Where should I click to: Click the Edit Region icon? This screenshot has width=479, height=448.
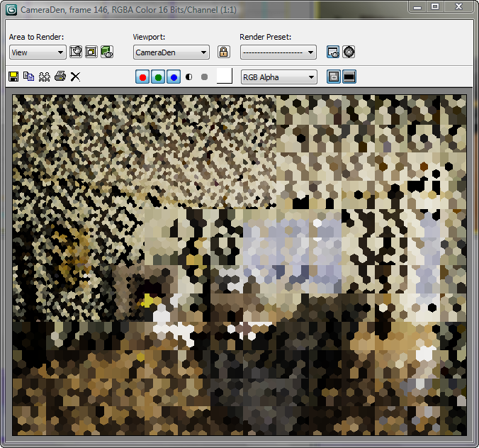point(75,52)
